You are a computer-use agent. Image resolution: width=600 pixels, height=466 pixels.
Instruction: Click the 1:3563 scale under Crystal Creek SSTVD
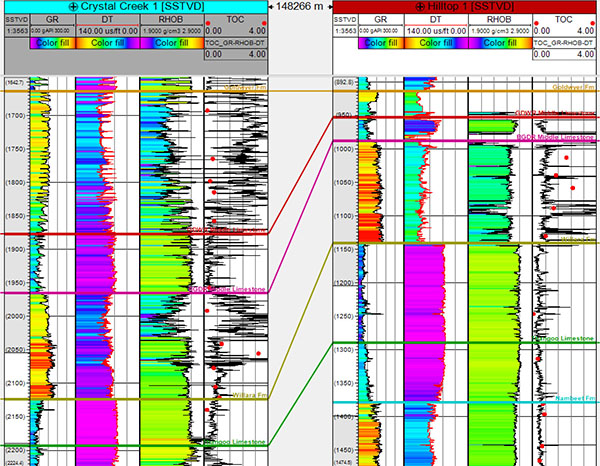click(x=13, y=31)
